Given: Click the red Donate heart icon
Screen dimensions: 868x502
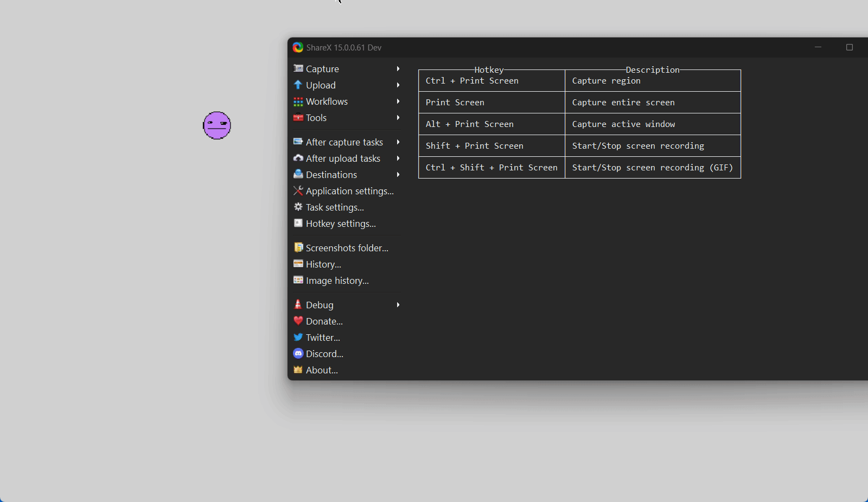Looking at the screenshot, I should click(298, 321).
